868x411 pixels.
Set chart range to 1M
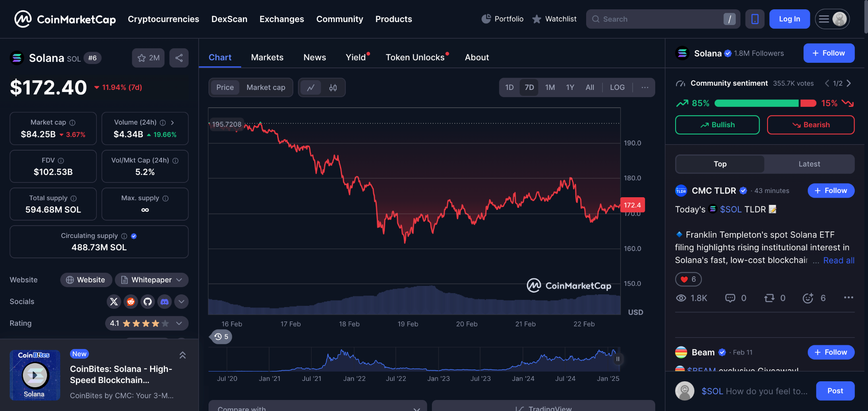(550, 87)
